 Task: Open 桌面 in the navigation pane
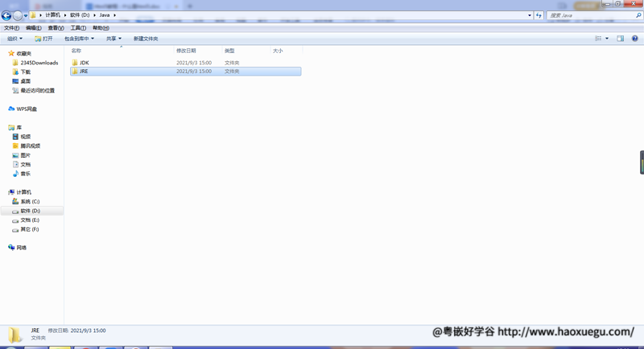click(x=26, y=81)
